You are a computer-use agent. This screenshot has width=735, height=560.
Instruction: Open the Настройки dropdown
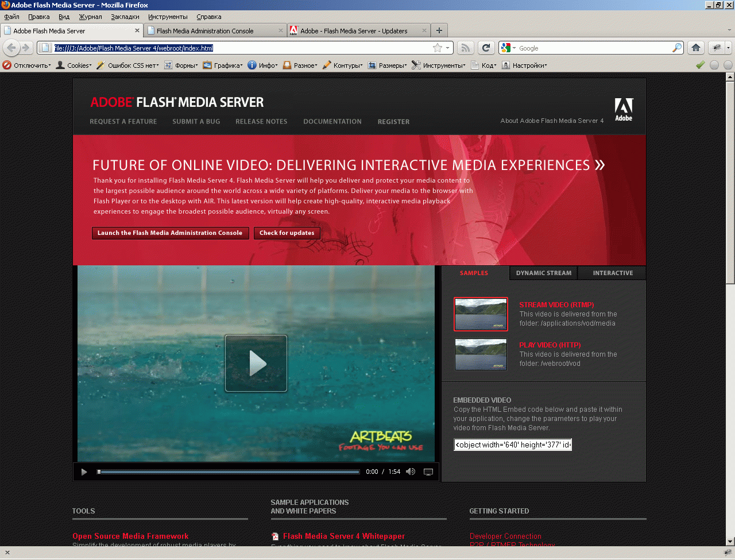pos(524,65)
